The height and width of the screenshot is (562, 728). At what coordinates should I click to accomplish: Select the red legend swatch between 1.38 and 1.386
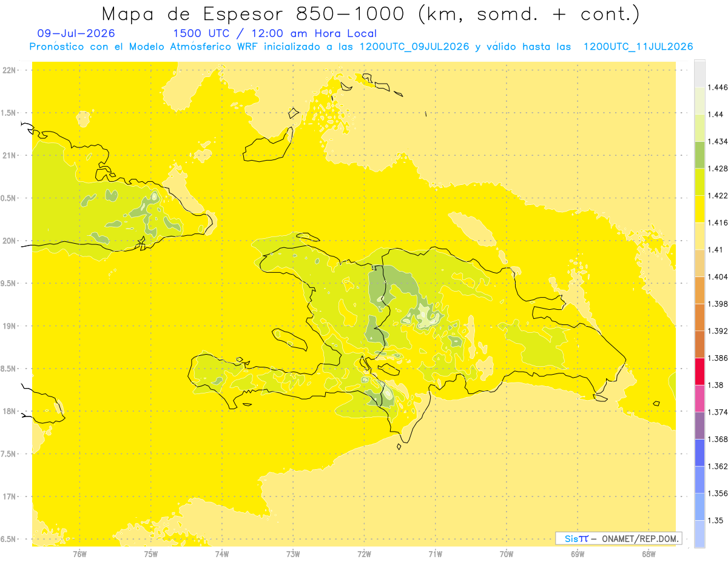(x=699, y=372)
